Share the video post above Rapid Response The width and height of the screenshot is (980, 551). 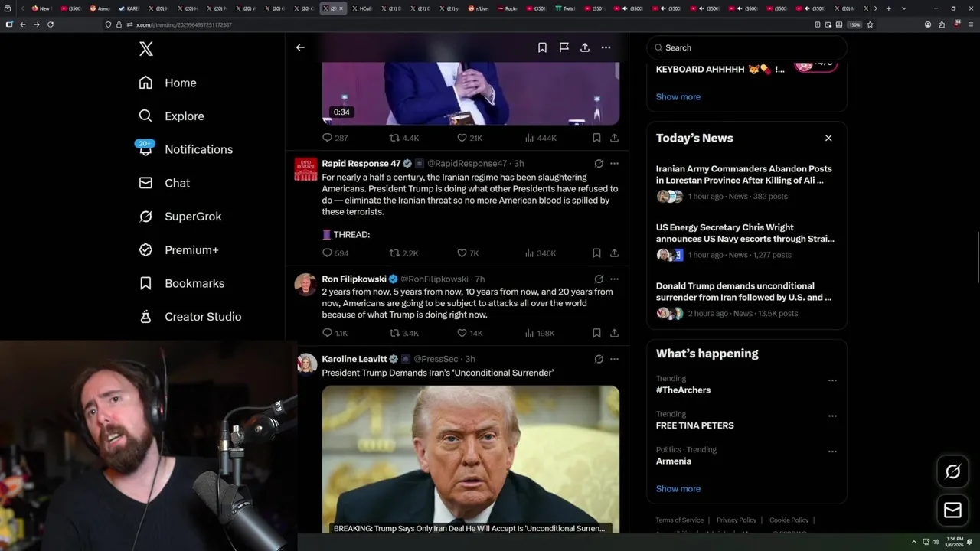614,138
